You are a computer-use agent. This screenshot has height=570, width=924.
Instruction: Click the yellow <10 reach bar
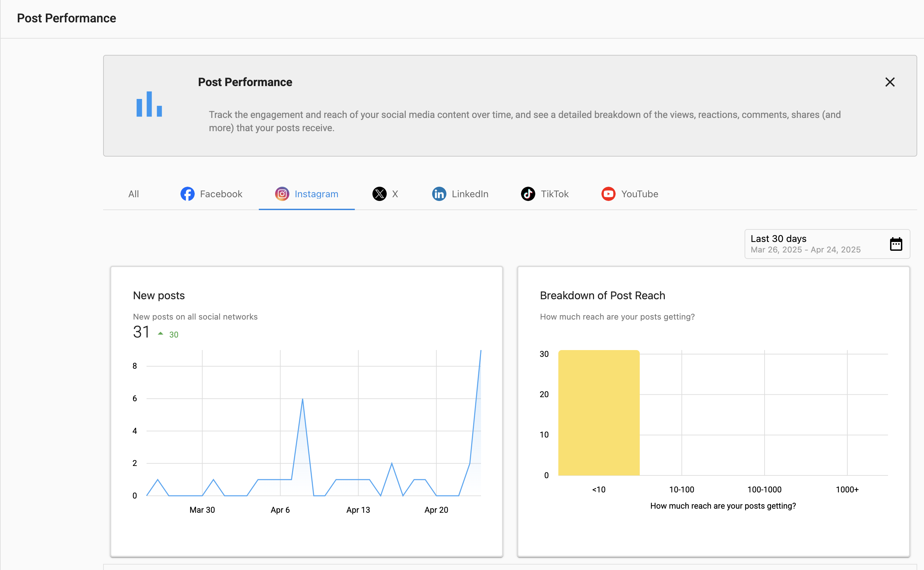point(599,413)
